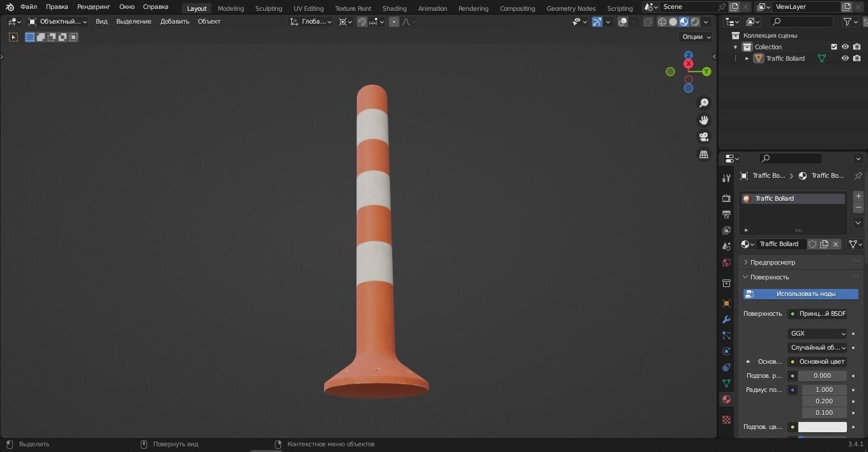
Task: Open the outliner filter dropdown
Action: pos(851,22)
